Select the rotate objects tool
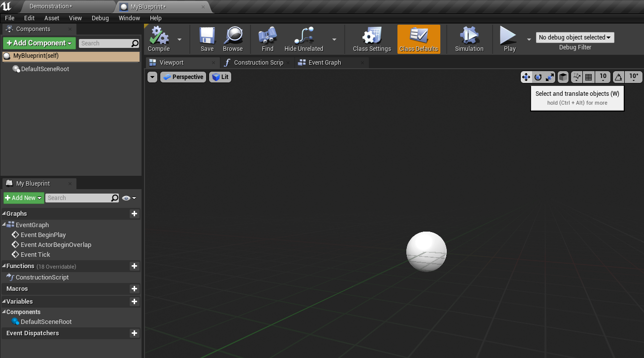 click(538, 77)
